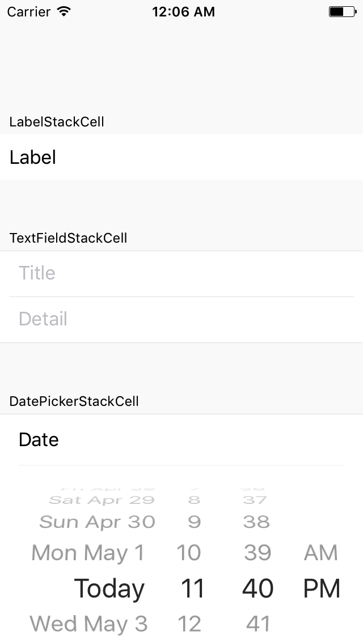
Task: Pick hour 9 in hour wheel
Action: click(x=194, y=522)
